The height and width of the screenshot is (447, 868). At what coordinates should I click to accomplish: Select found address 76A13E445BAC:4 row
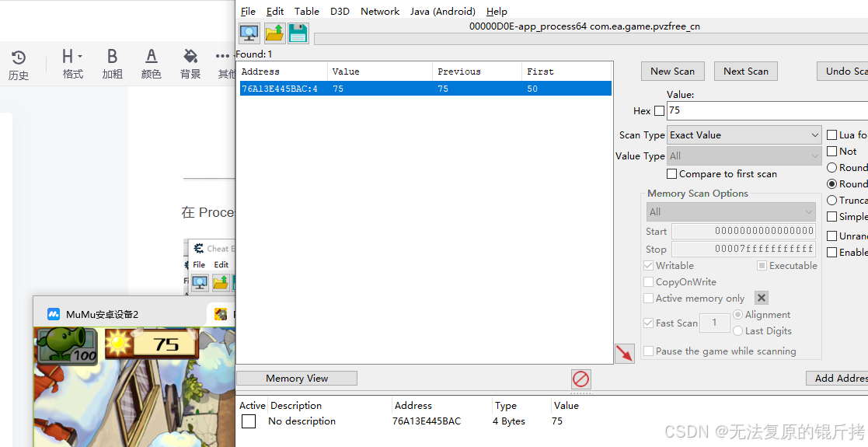pyautogui.click(x=425, y=89)
